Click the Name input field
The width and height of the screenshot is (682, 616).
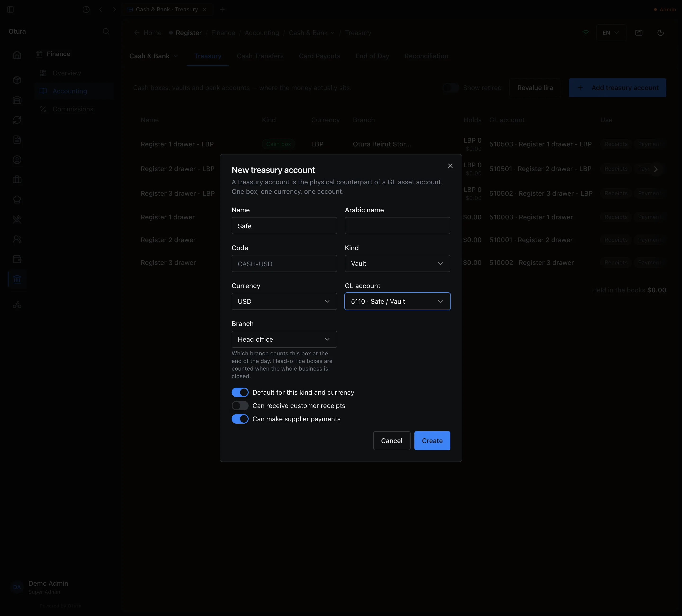[x=284, y=225]
